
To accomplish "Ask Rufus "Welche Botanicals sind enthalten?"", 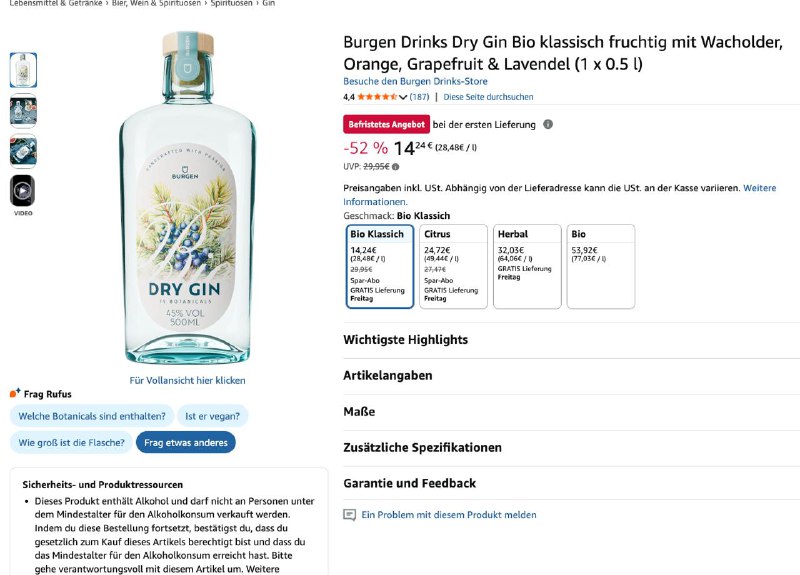I will [92, 416].
